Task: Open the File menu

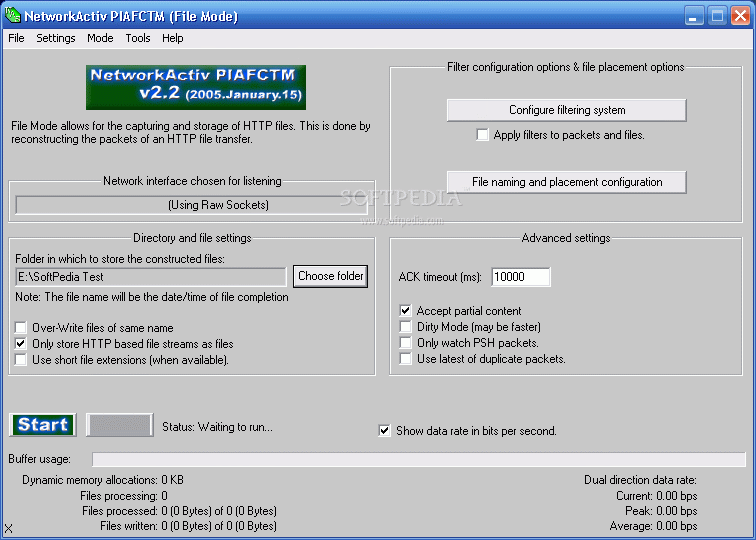Action: tap(16, 38)
